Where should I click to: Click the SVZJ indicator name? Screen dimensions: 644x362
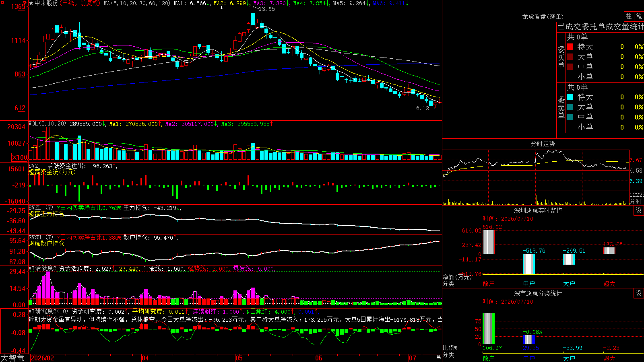point(35,166)
